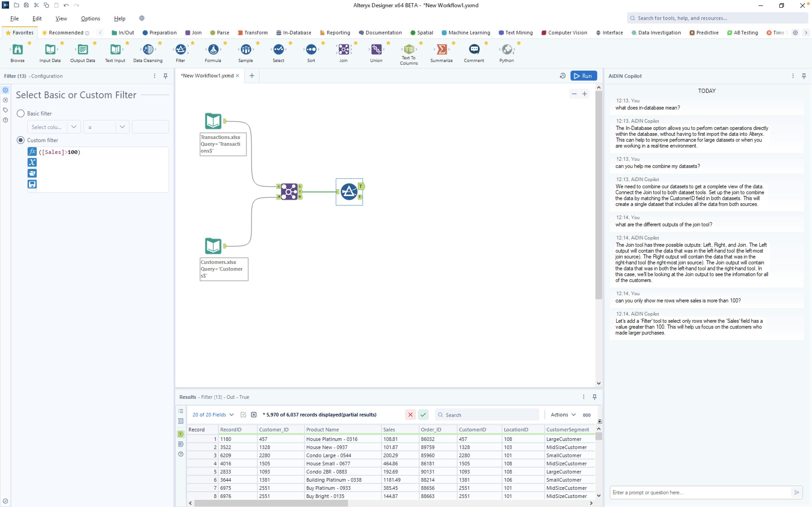Image resolution: width=812 pixels, height=507 pixels.
Task: Expand the Select column dropdown
Action: [74, 127]
